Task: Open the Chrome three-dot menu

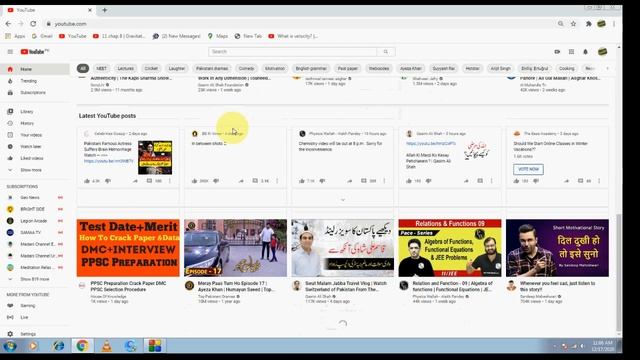Action: point(614,24)
